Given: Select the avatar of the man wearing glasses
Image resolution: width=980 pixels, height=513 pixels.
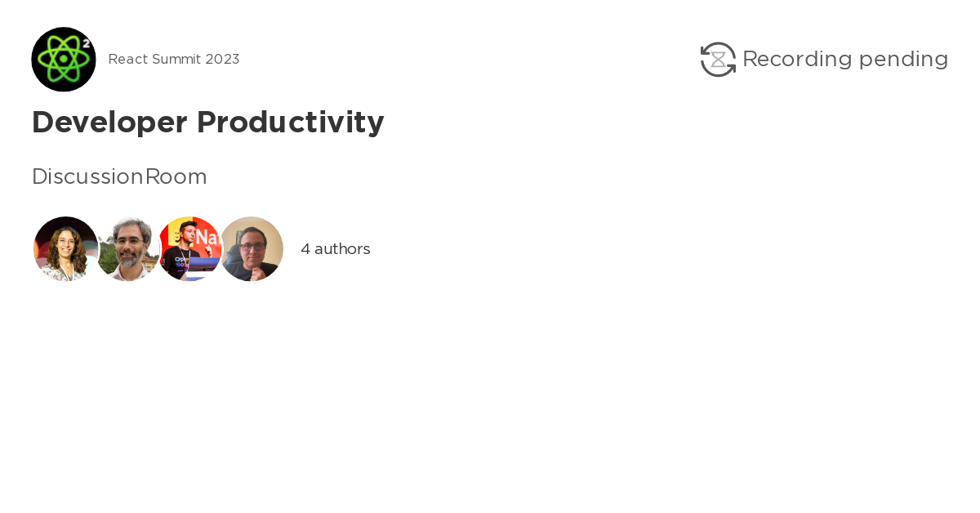Looking at the screenshot, I should (252, 248).
